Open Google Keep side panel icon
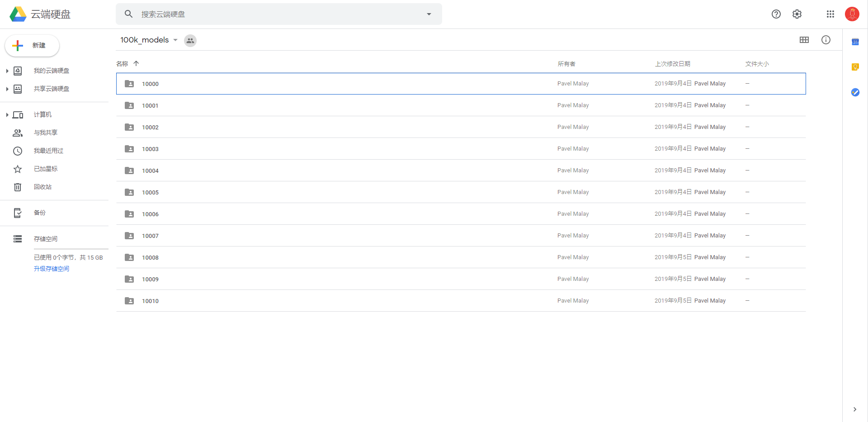The width and height of the screenshot is (868, 422). pyautogui.click(x=855, y=67)
